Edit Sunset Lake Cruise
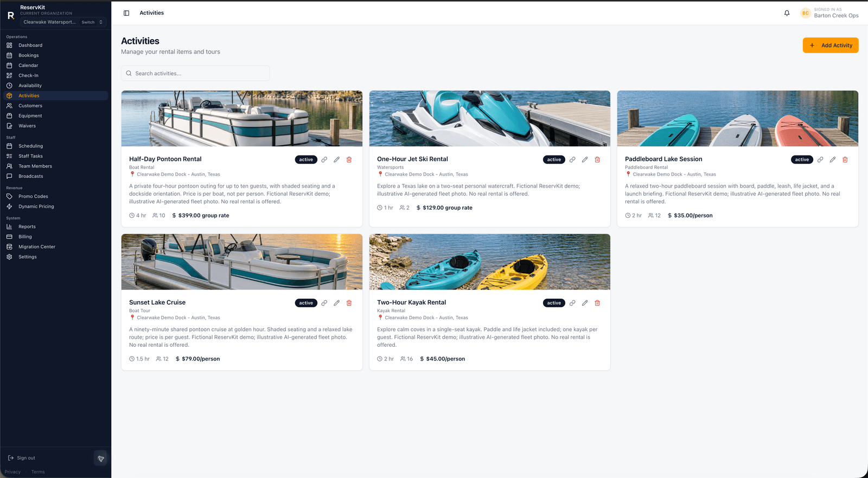Viewport: 868px width, 478px height. click(337, 303)
